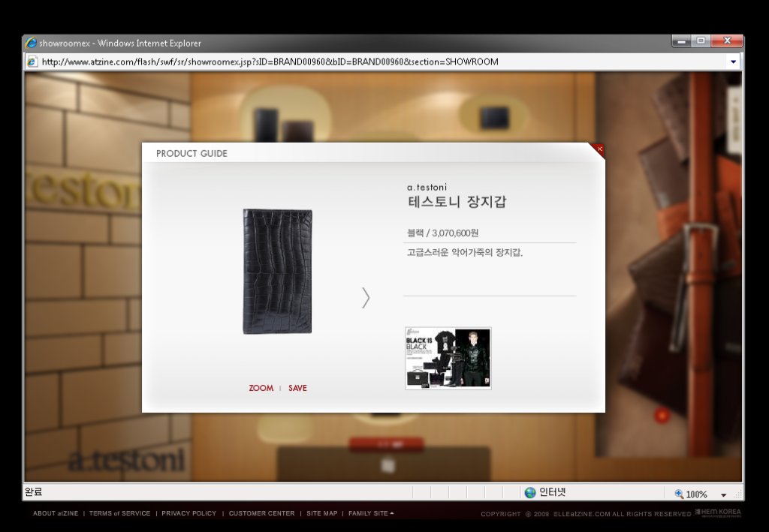
Task: Click the red hotspot marker on showroom
Action: [x=662, y=416]
